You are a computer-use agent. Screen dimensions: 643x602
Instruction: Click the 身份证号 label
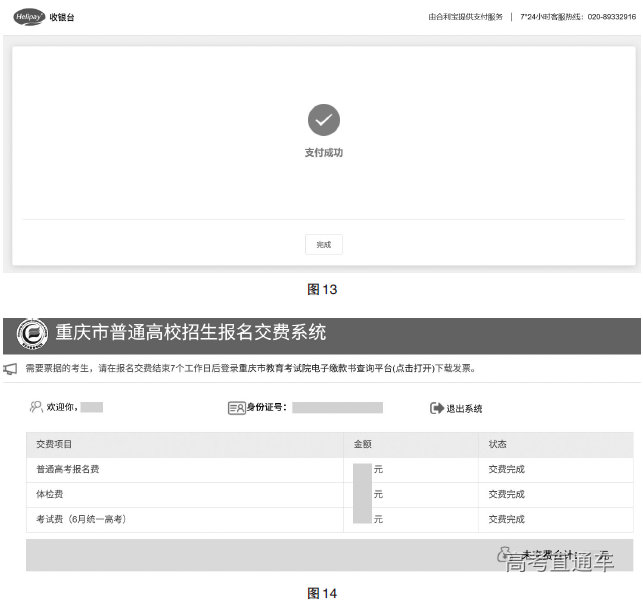coord(266,407)
